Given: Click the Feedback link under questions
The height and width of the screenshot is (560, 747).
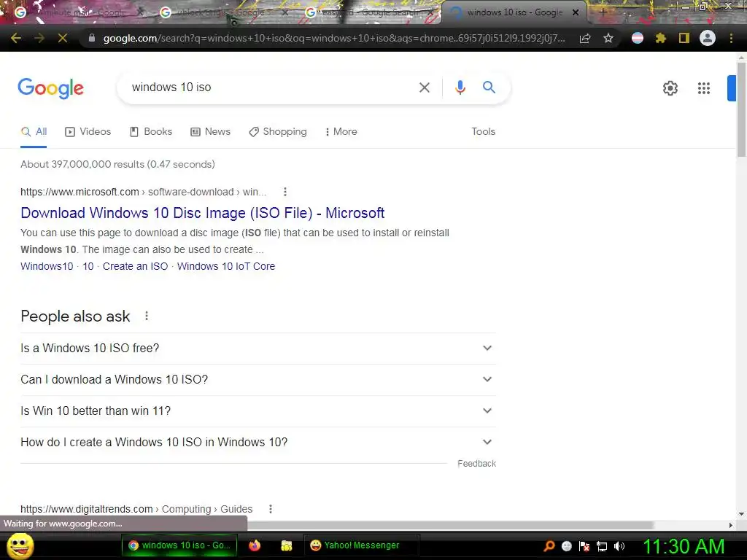Looking at the screenshot, I should (x=477, y=464).
